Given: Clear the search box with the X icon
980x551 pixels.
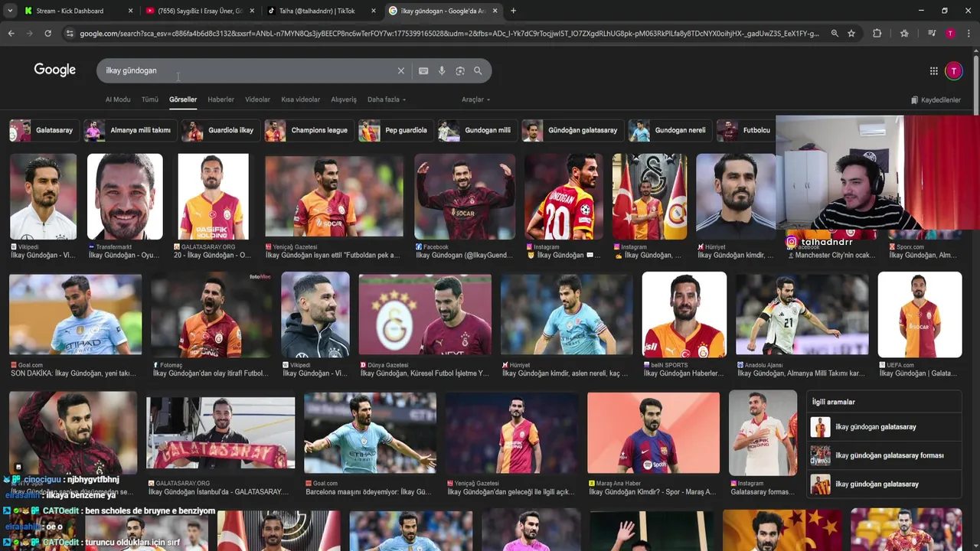Looking at the screenshot, I should point(400,70).
